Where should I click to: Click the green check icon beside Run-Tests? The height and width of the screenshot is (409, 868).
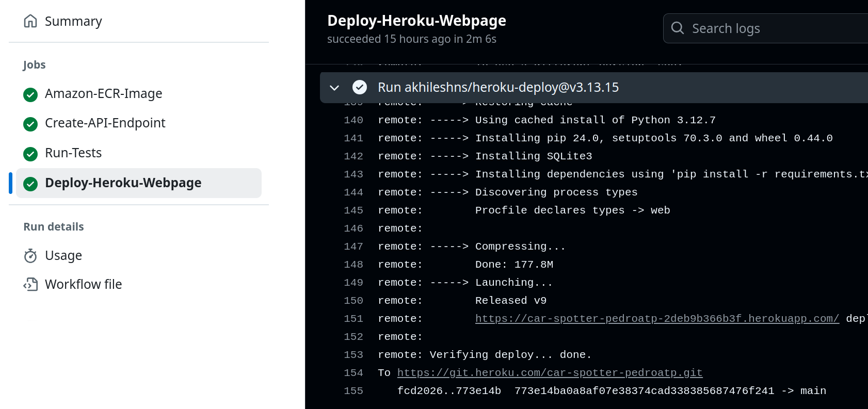(30, 154)
